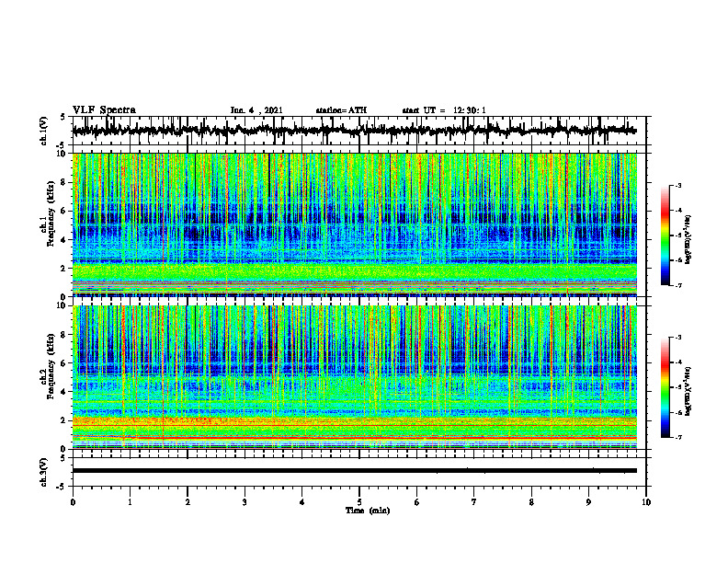This screenshot has height=563, width=728.
Task: Click the "VLF Spectra" title text
Action: [x=104, y=110]
